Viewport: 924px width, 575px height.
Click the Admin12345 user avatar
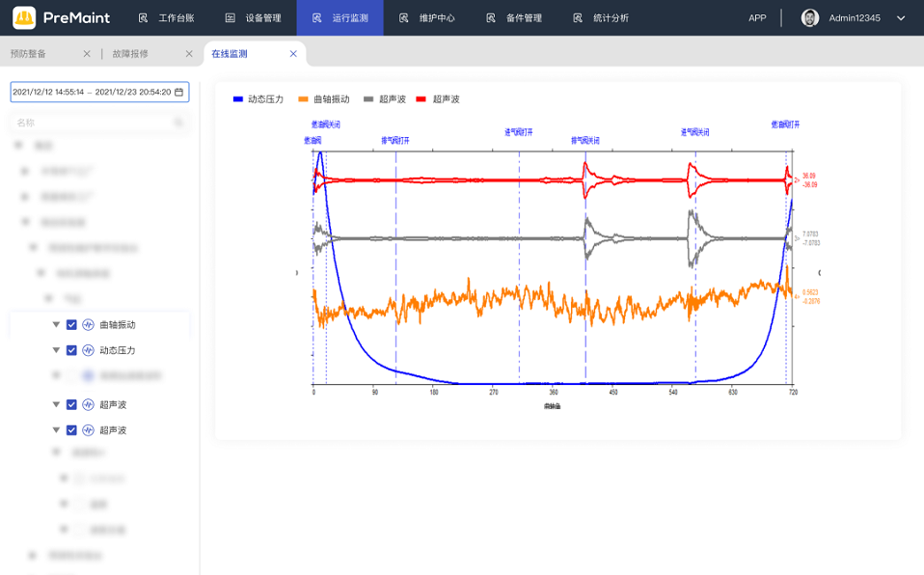coord(810,17)
